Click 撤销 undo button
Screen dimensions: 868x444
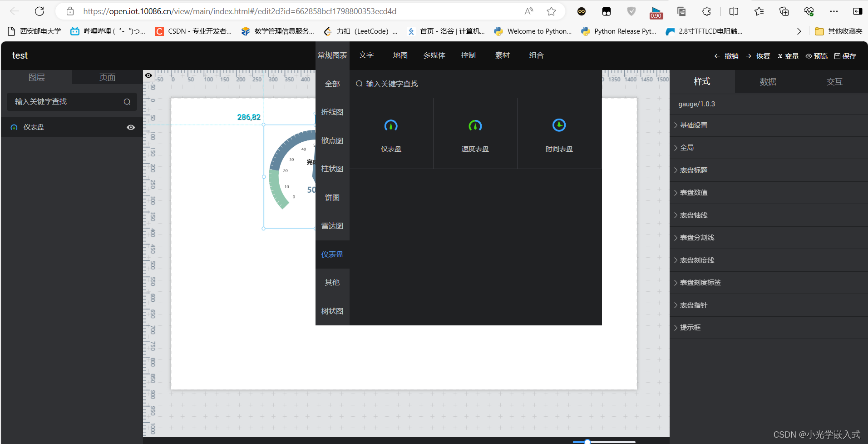(726, 56)
